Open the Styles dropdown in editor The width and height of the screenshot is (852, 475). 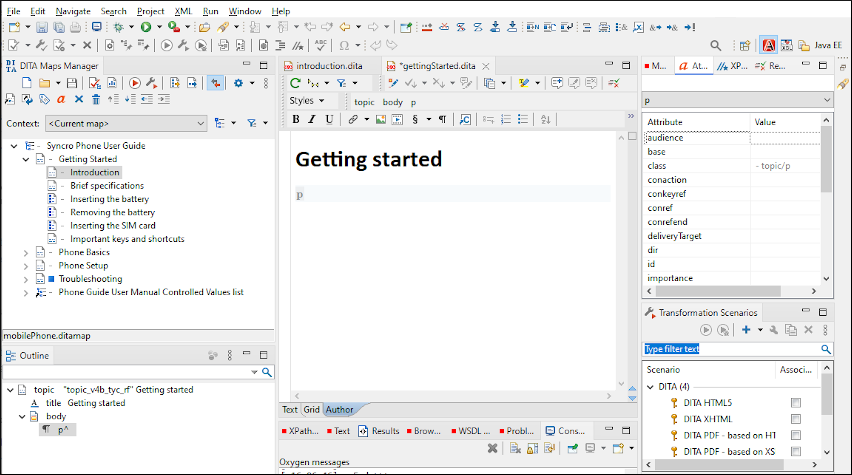click(x=307, y=101)
